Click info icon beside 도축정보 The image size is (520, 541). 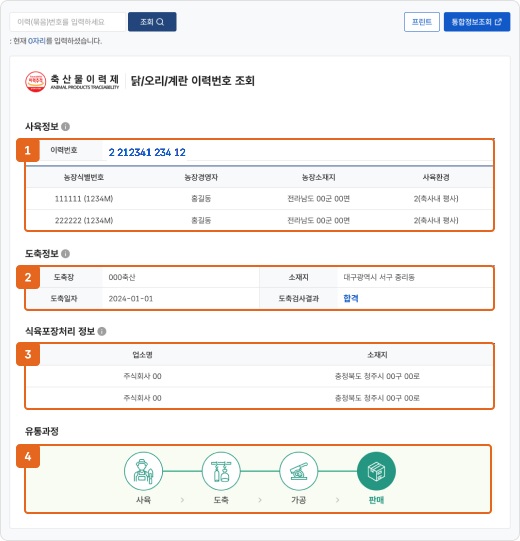(65, 254)
